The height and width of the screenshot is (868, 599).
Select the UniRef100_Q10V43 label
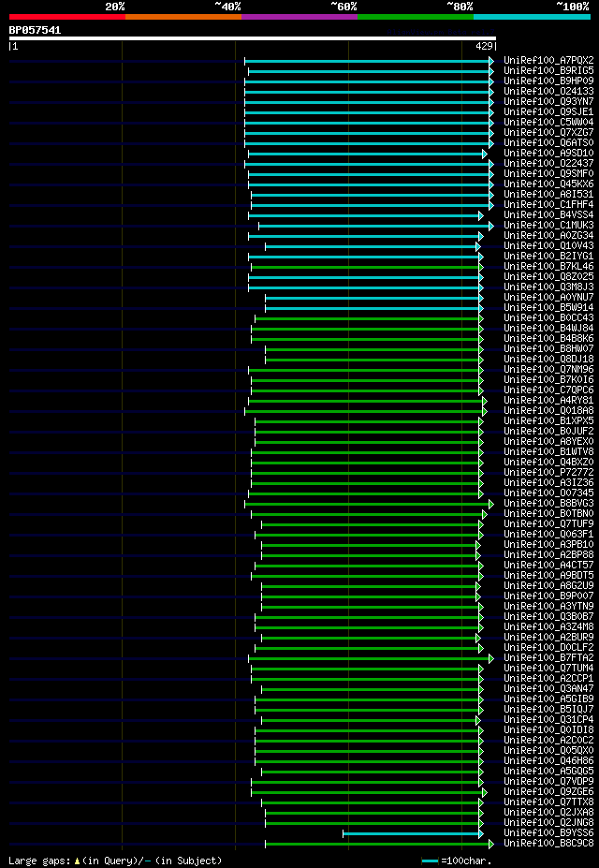[548, 246]
